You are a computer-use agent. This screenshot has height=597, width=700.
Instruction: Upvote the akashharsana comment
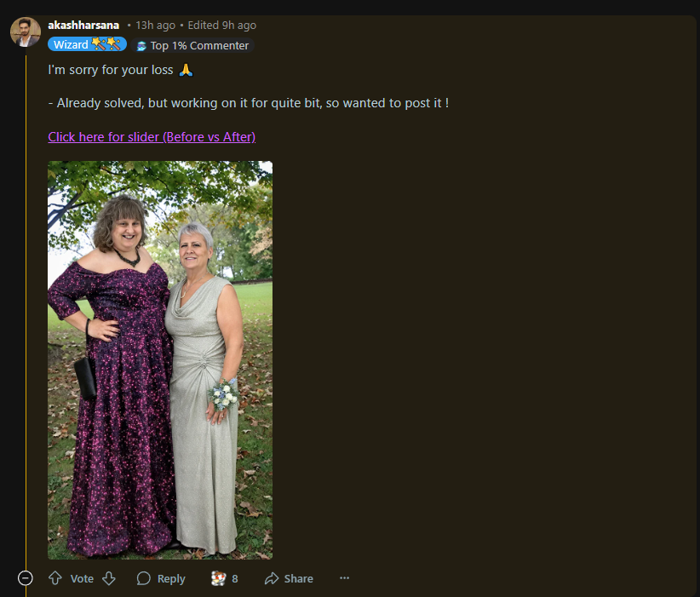[x=55, y=578]
